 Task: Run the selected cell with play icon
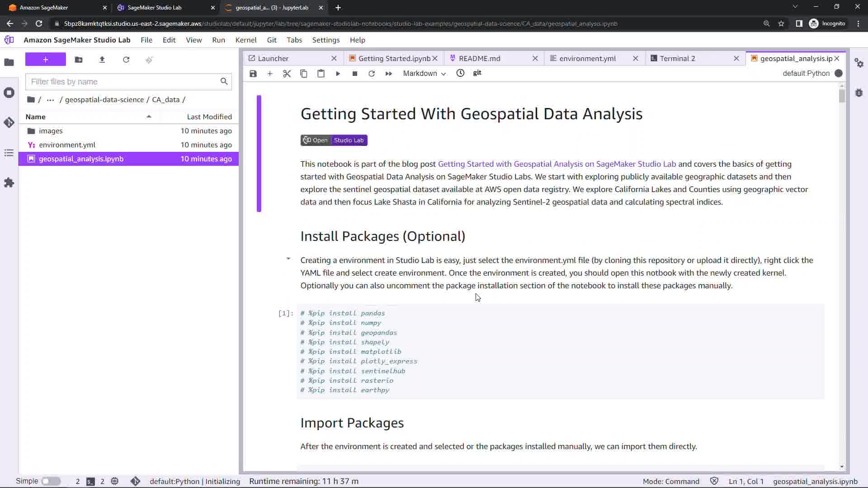pos(338,74)
